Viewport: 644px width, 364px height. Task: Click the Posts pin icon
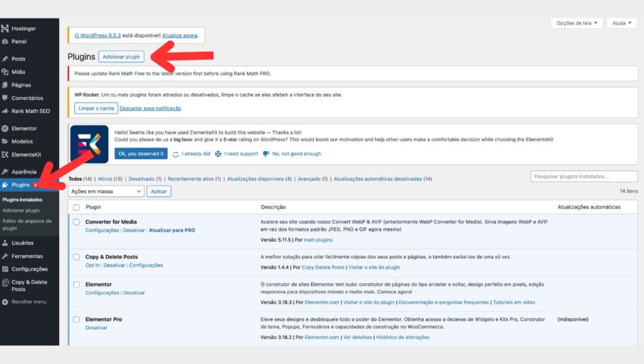tap(5, 59)
